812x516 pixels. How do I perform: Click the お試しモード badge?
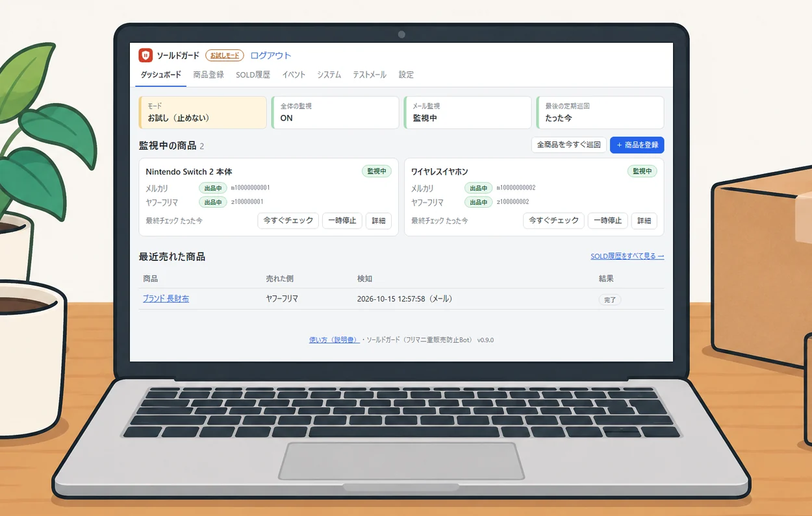(x=225, y=55)
